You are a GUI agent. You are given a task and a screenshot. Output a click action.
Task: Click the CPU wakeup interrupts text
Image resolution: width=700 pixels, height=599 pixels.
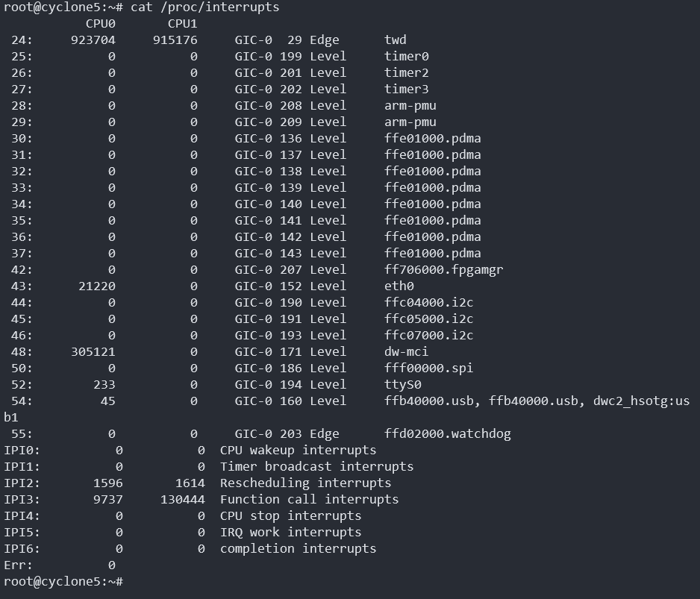pyautogui.click(x=298, y=450)
